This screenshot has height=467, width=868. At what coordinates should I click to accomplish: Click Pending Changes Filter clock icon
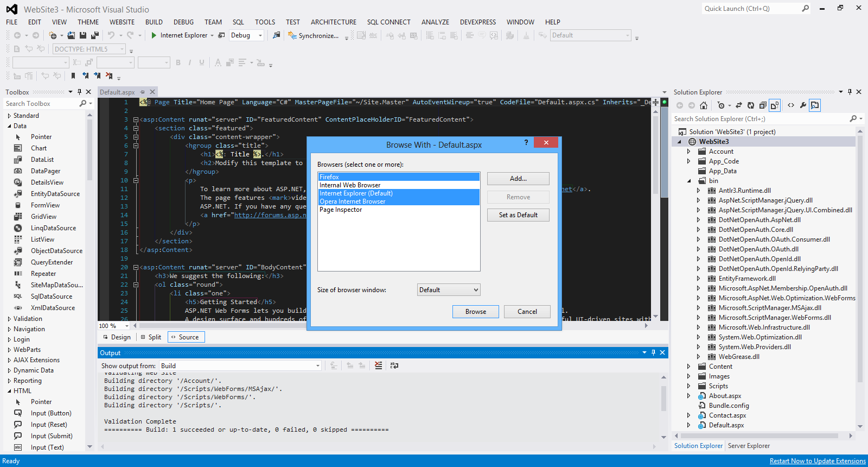coord(720,105)
